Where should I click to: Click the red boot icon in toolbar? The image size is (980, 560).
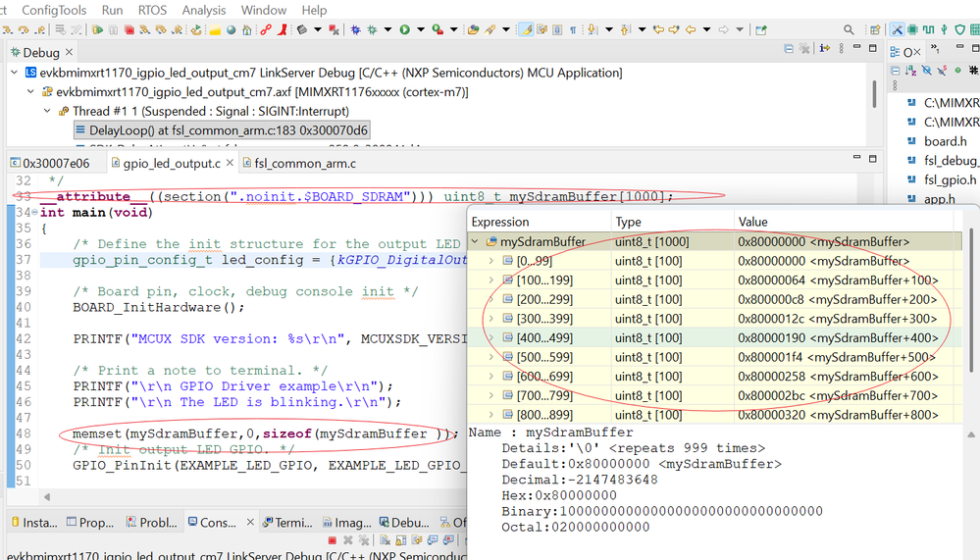point(283,29)
